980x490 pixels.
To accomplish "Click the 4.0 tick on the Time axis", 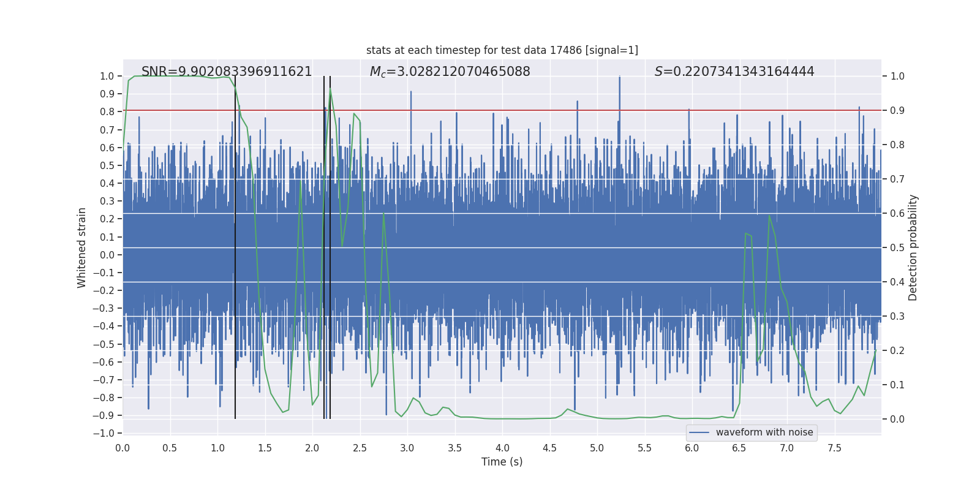I will pos(502,448).
